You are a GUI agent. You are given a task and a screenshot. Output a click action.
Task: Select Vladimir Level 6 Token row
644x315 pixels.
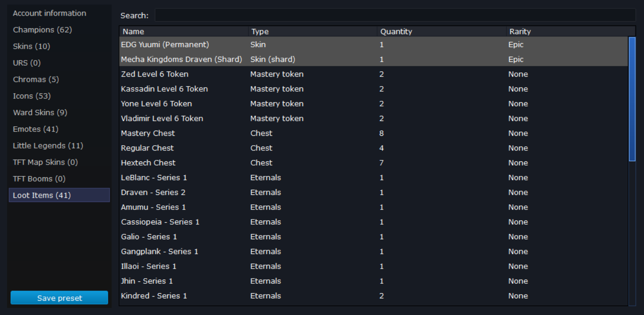(374, 118)
